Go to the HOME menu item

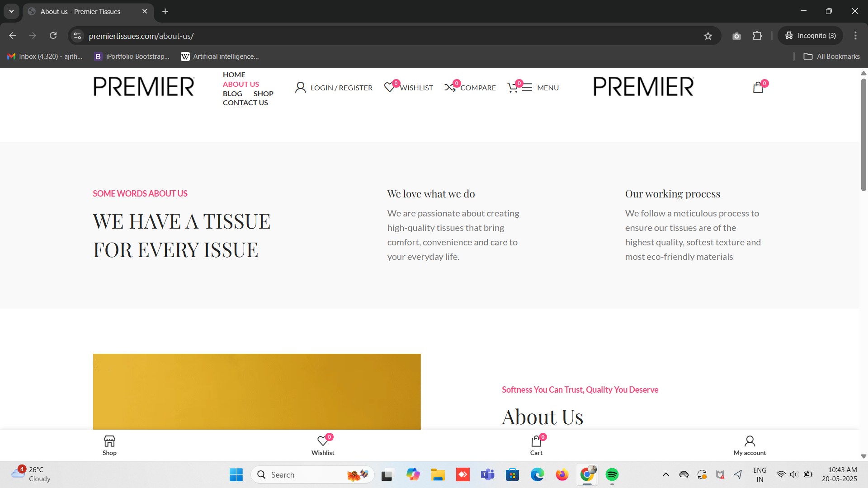coord(234,75)
